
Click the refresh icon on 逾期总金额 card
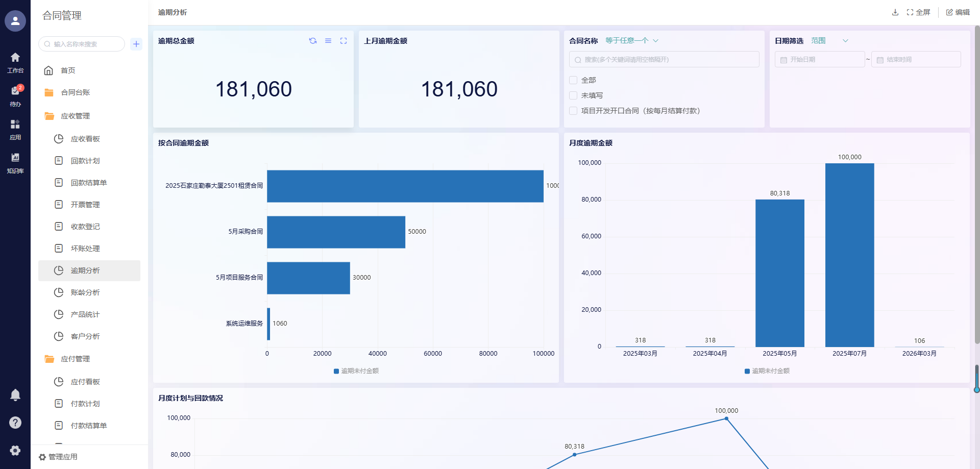[313, 41]
